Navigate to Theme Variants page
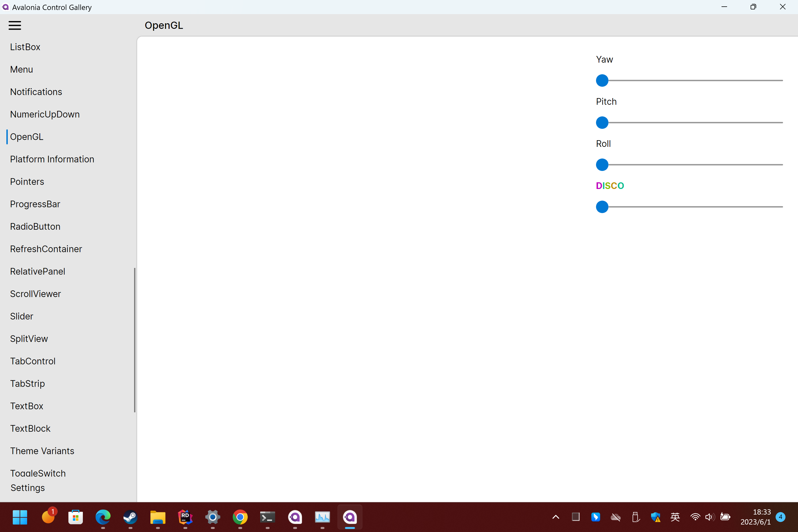Image resolution: width=798 pixels, height=532 pixels. [42, 451]
